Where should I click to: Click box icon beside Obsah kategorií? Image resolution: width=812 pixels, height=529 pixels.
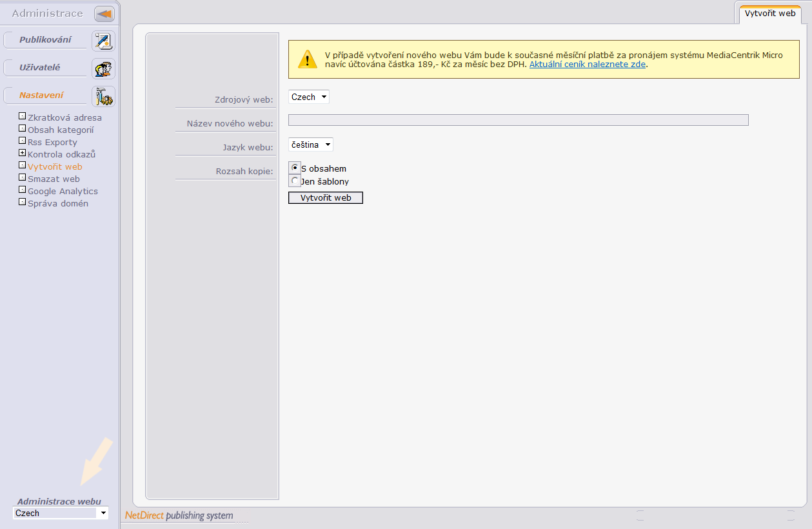[23, 129]
